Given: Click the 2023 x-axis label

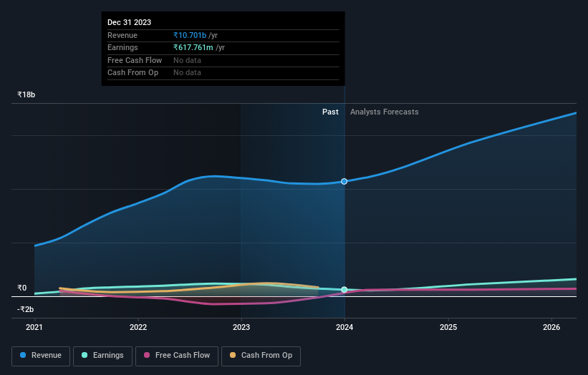Looking at the screenshot, I should tap(241, 327).
